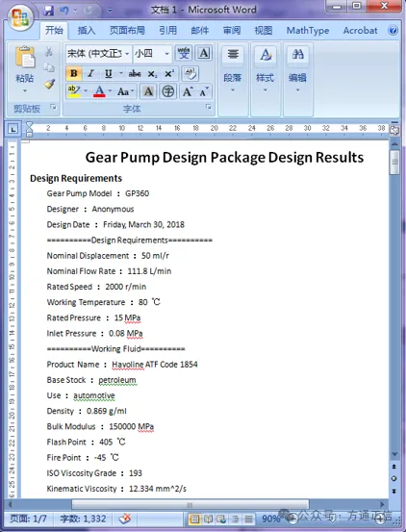
Task: Click the Subscript X₂ icon
Action: click(152, 74)
